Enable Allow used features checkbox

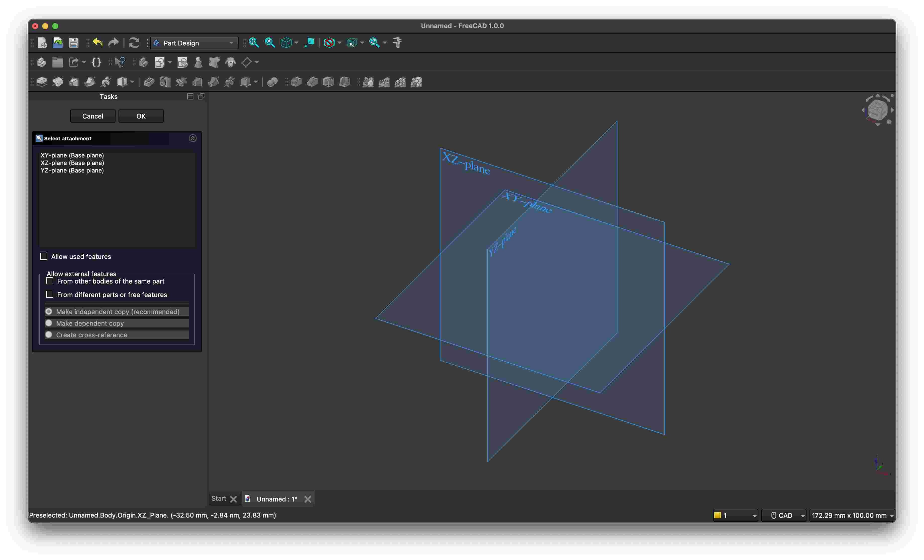pyautogui.click(x=44, y=256)
